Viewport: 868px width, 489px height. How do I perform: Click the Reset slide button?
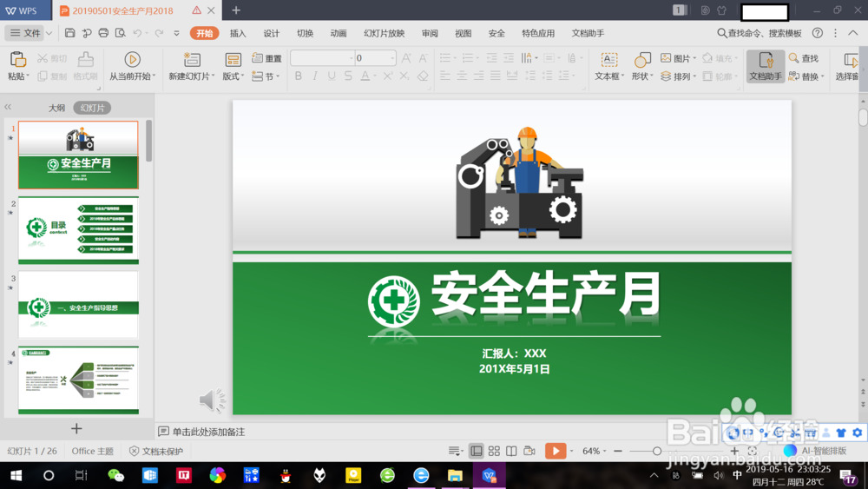pyautogui.click(x=266, y=58)
